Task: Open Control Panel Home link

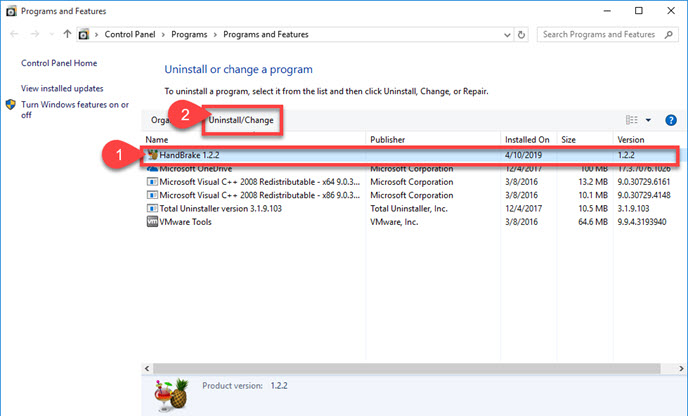Action: pos(59,63)
